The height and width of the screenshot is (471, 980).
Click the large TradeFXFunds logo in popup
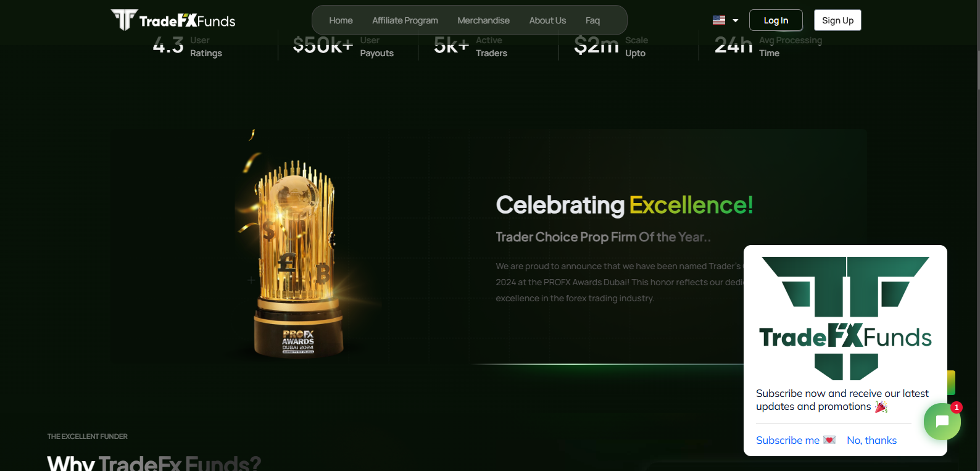click(x=845, y=318)
